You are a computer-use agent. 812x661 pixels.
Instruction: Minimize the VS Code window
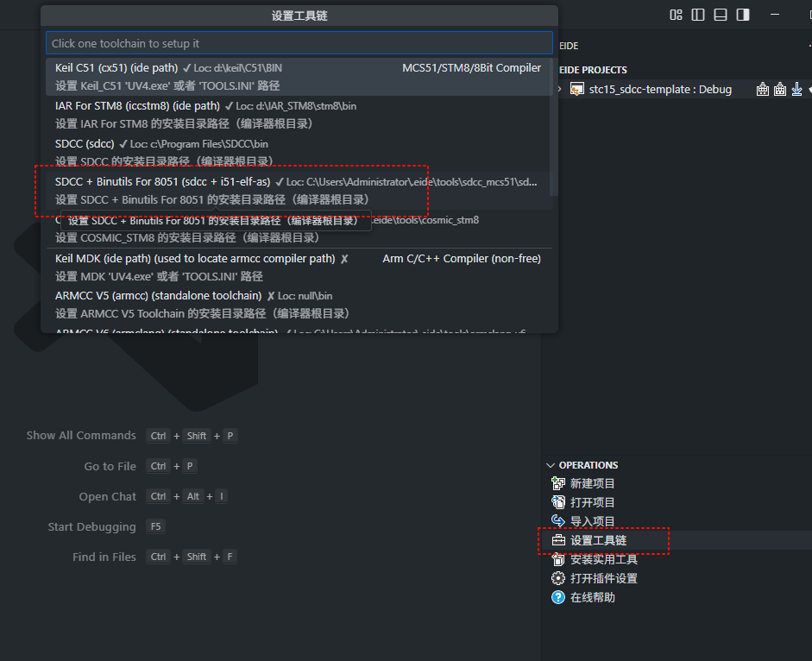[x=775, y=15]
